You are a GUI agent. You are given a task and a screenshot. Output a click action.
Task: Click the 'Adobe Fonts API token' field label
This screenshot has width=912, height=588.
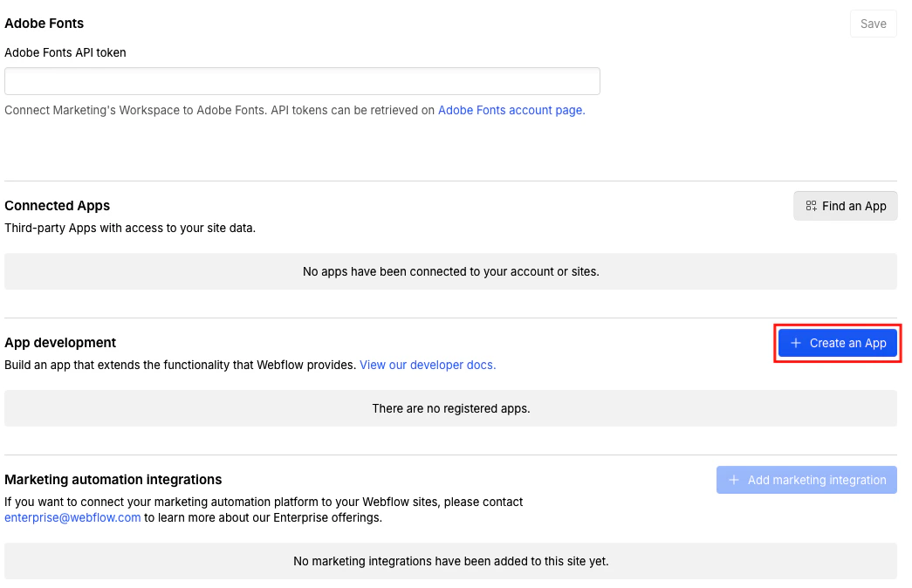(x=65, y=52)
